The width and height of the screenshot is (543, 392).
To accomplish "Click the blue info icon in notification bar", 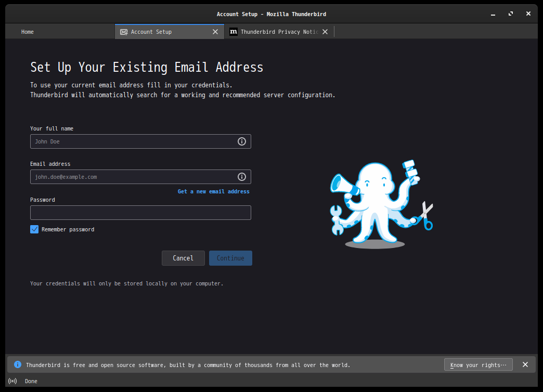I will point(17,364).
